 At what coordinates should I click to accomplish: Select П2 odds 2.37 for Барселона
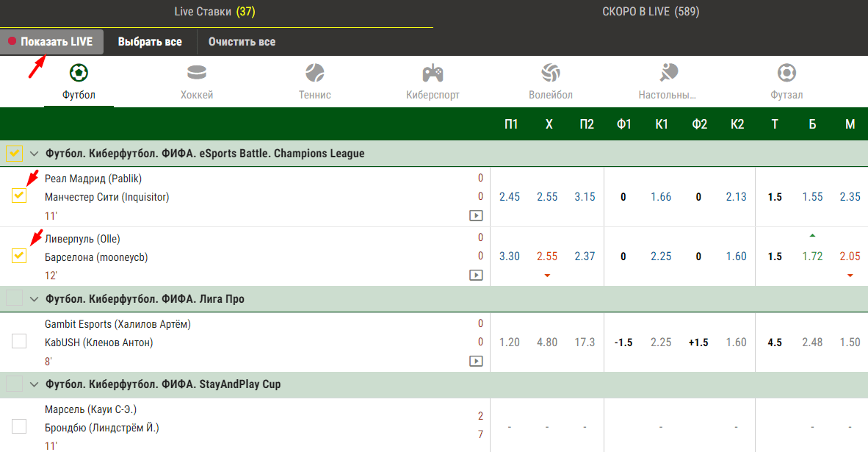click(585, 257)
